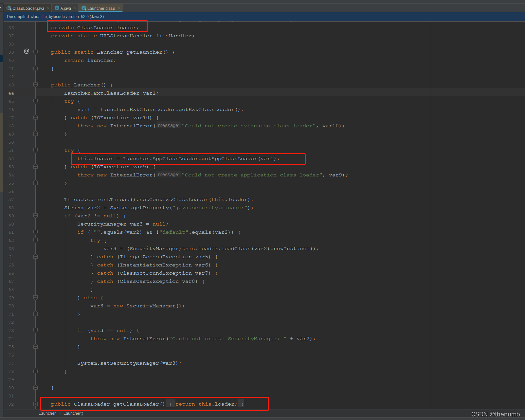The width and height of the screenshot is (525, 420).
Task: Click 'IllegalAccessException var5' catch clause
Action: [x=165, y=257]
